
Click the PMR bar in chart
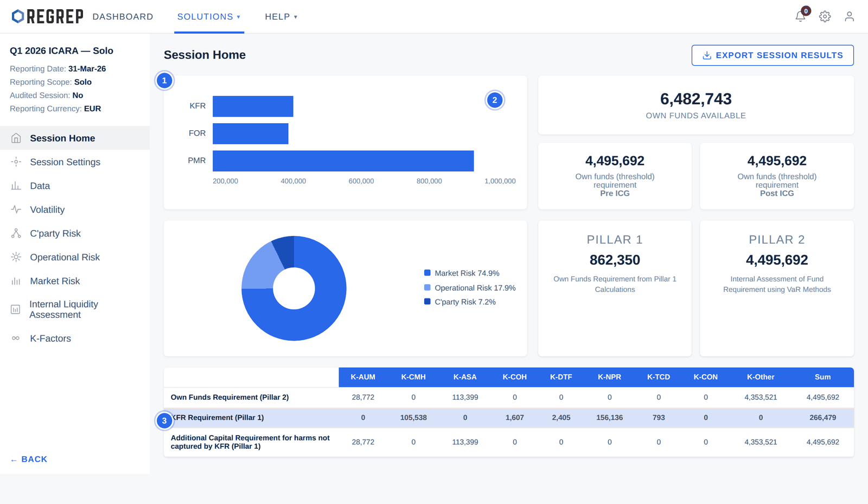343,161
